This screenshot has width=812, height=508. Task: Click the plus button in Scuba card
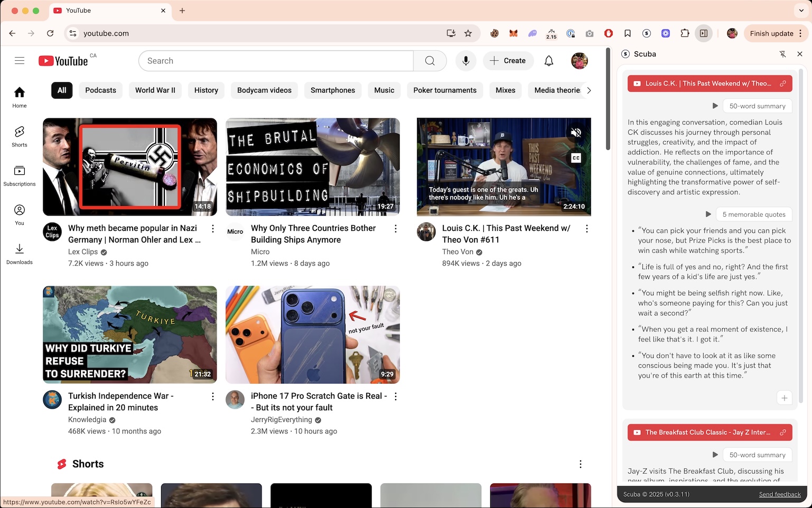[x=785, y=398]
